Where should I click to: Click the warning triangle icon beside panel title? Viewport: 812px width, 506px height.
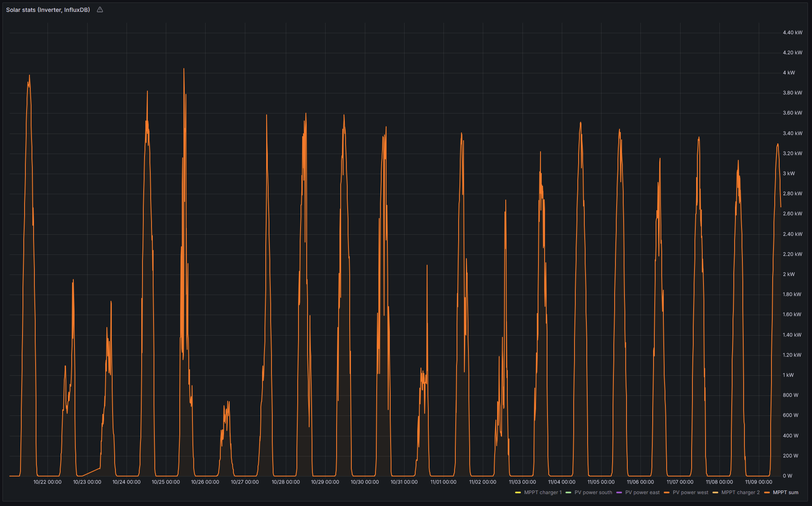click(x=100, y=10)
